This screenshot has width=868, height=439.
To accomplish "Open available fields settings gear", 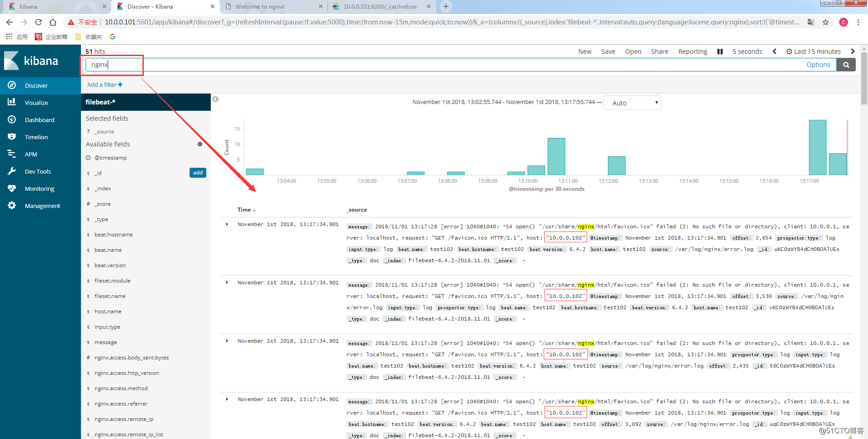I will click(x=200, y=144).
